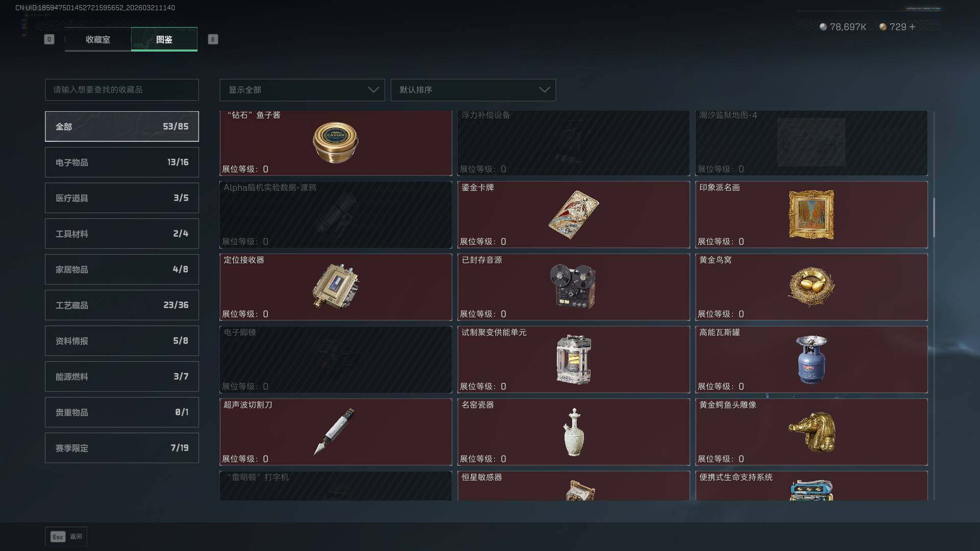Click the Esc 返回 back button

pos(66,537)
